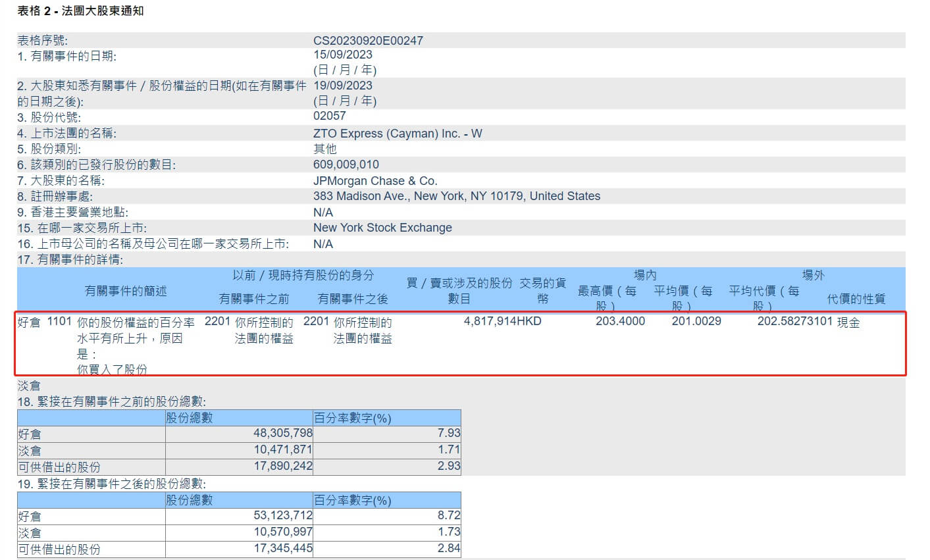Select the traded shares amount 4,817,914

pyautogui.click(x=489, y=322)
